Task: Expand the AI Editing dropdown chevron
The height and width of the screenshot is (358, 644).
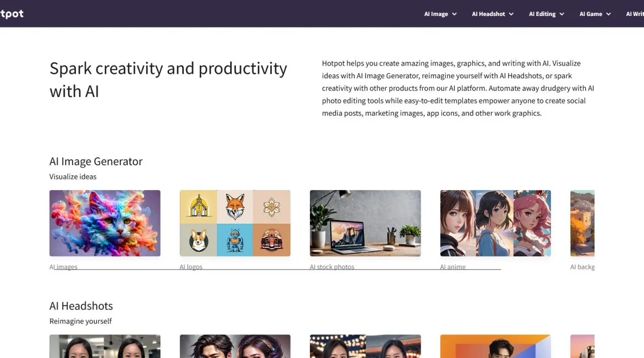Action: (x=561, y=14)
